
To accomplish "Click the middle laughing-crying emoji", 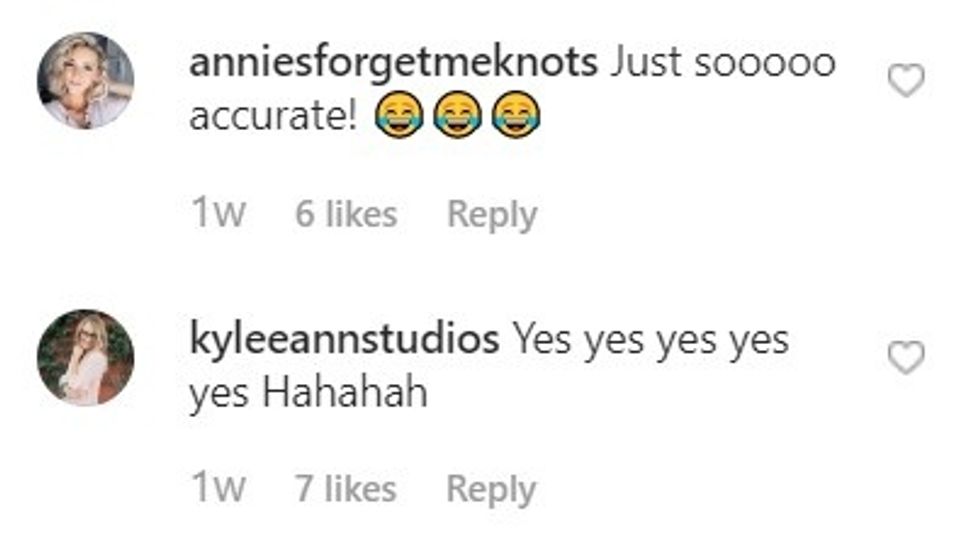I will click(456, 119).
